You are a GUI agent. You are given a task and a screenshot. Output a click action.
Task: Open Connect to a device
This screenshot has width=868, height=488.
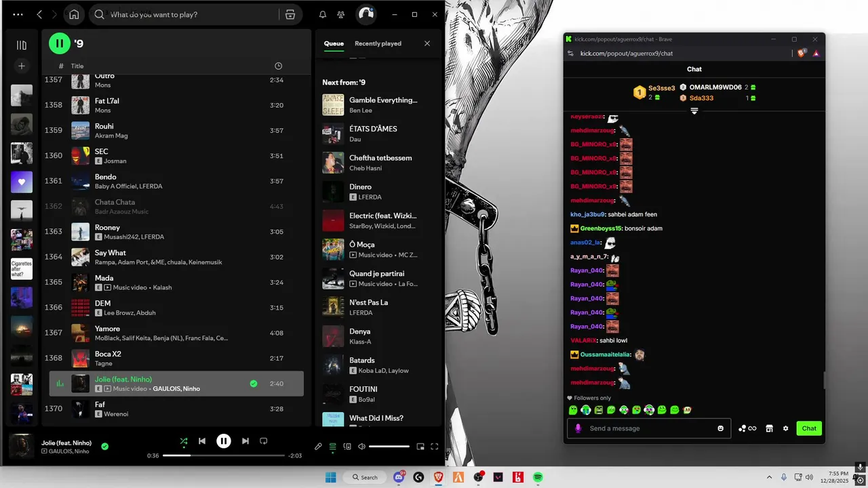[x=347, y=447]
